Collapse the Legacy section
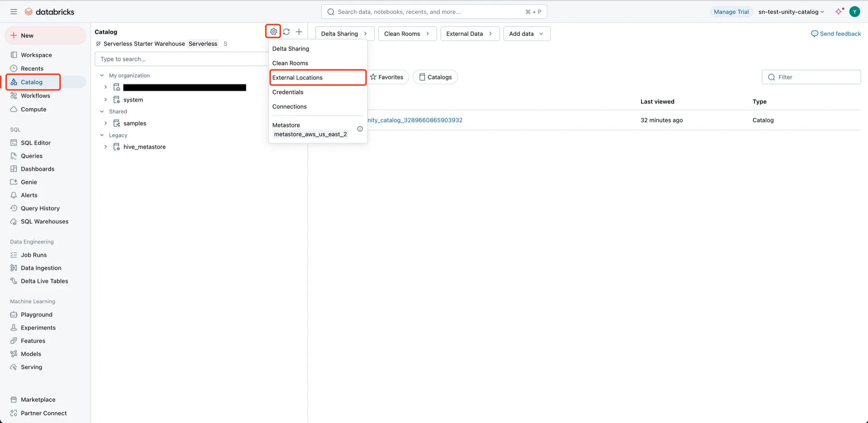The width and height of the screenshot is (868, 423). click(102, 135)
